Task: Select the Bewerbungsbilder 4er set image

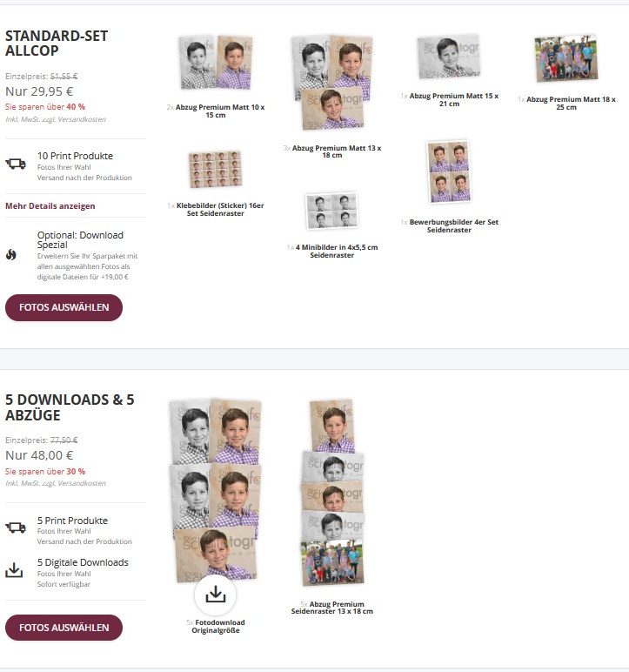Action: (449, 171)
